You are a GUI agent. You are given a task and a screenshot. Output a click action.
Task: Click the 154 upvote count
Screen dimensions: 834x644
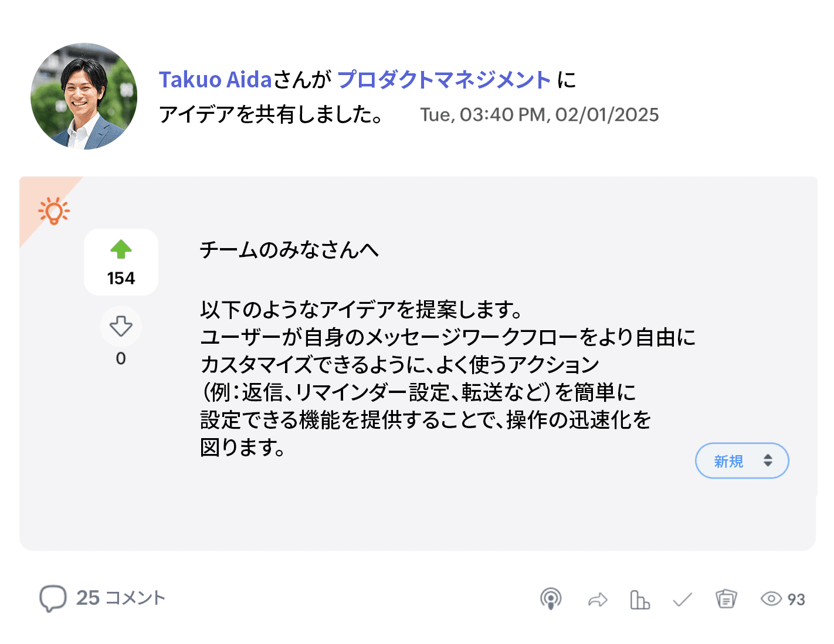pos(121,278)
